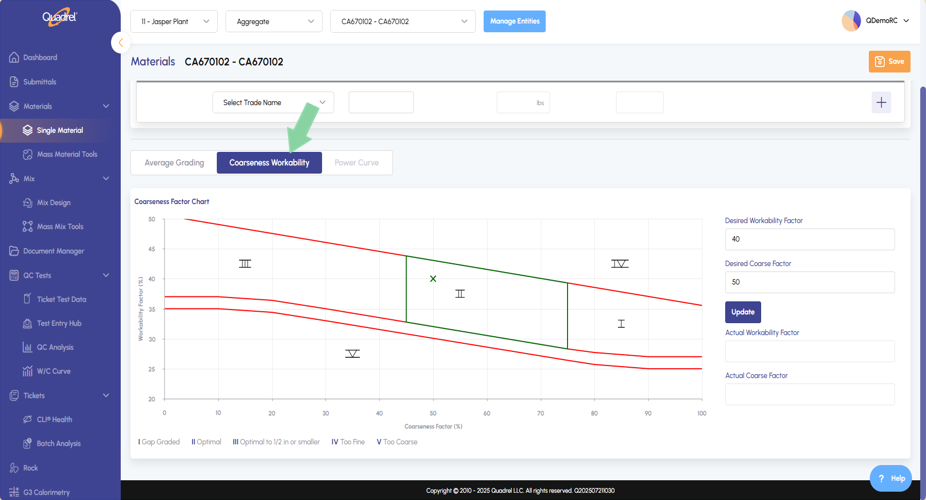This screenshot has height=500, width=926.
Task: Click the Materials breadcrumb link
Action: 153,61
